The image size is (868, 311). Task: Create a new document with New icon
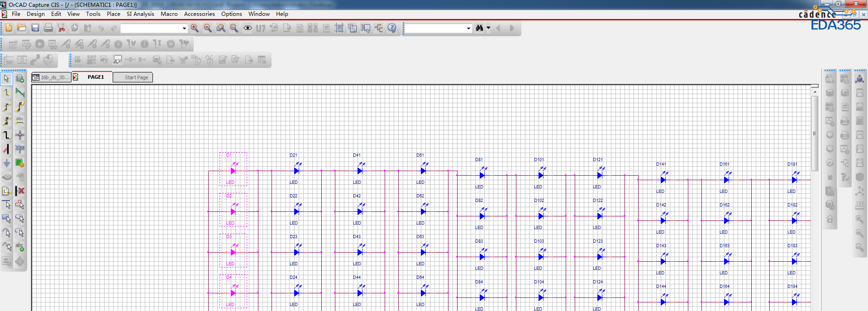pos(9,28)
